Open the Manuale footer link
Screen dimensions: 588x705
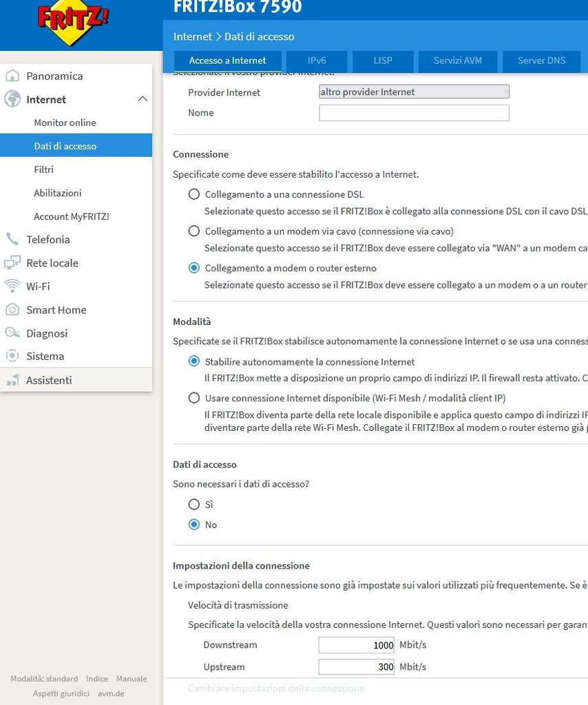pyautogui.click(x=132, y=678)
